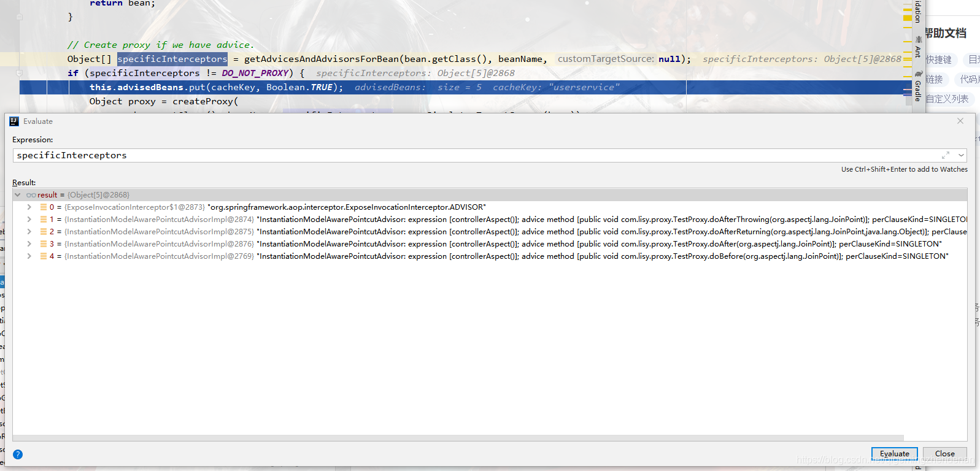
Task: Click the fold marker beside the if statement
Action: [19, 73]
